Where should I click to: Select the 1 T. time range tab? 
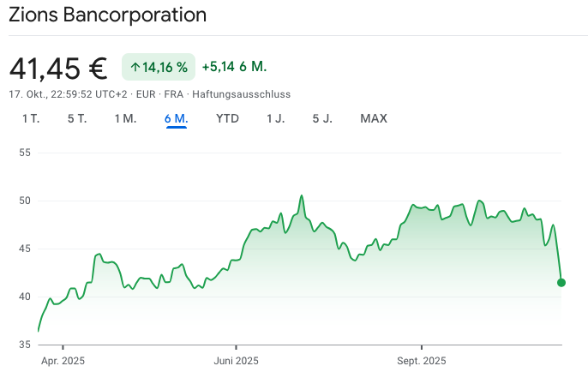31,118
